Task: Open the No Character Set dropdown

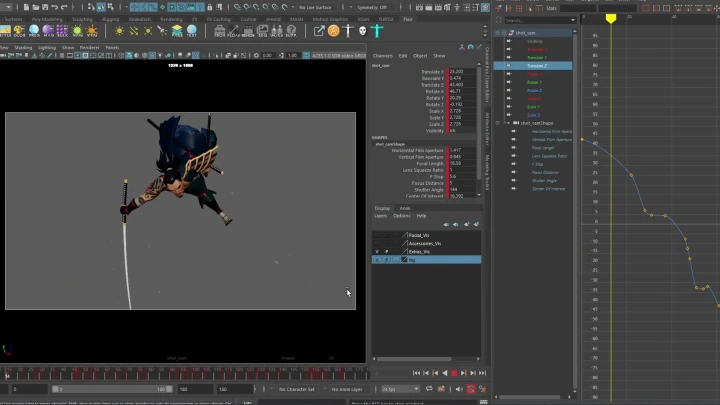Action: (x=297, y=389)
